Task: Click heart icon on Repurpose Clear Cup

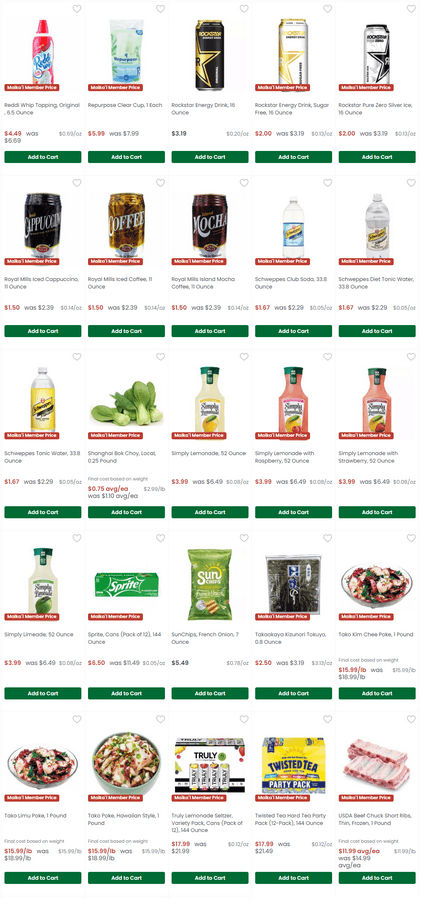Action: (160, 9)
